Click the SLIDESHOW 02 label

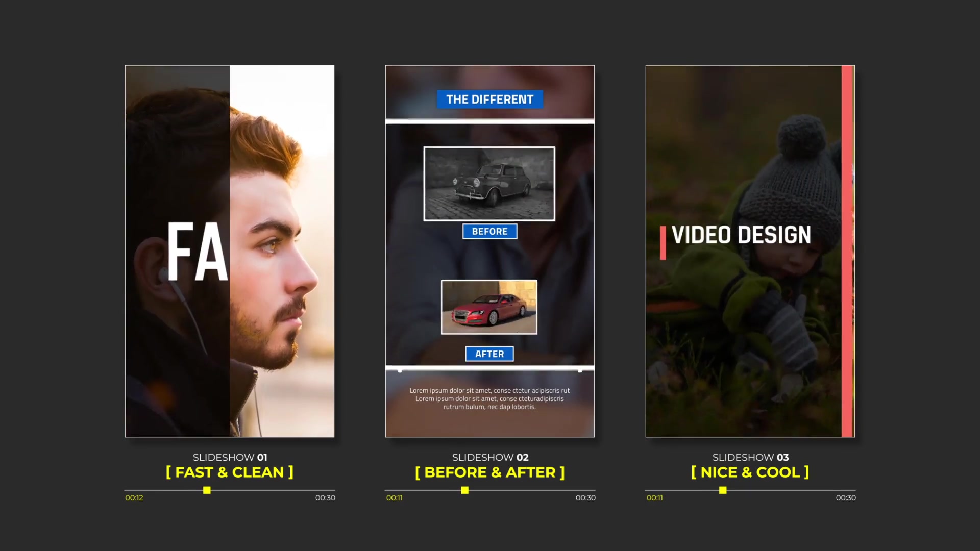click(490, 458)
